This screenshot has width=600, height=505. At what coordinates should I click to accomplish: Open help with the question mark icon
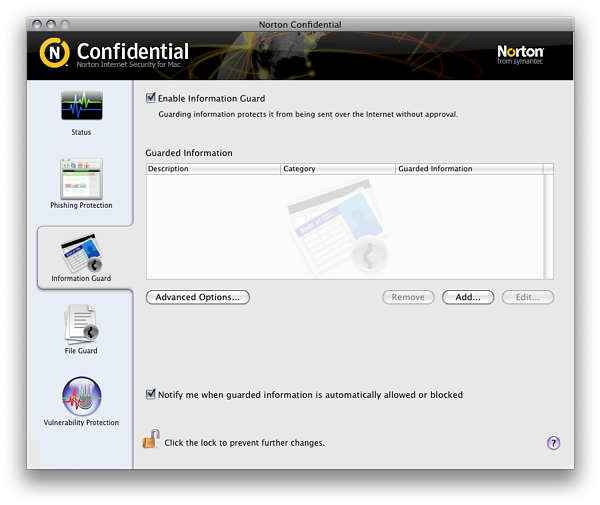point(553,443)
